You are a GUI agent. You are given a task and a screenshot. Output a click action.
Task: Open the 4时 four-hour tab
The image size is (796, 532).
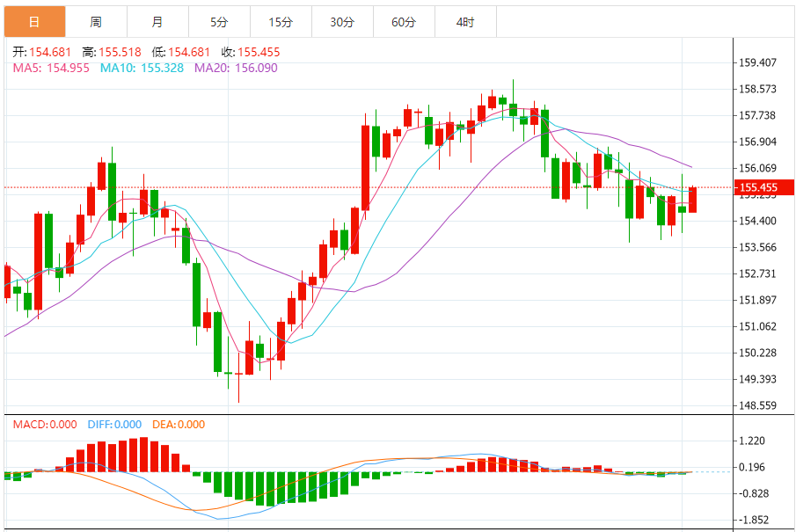pos(465,22)
